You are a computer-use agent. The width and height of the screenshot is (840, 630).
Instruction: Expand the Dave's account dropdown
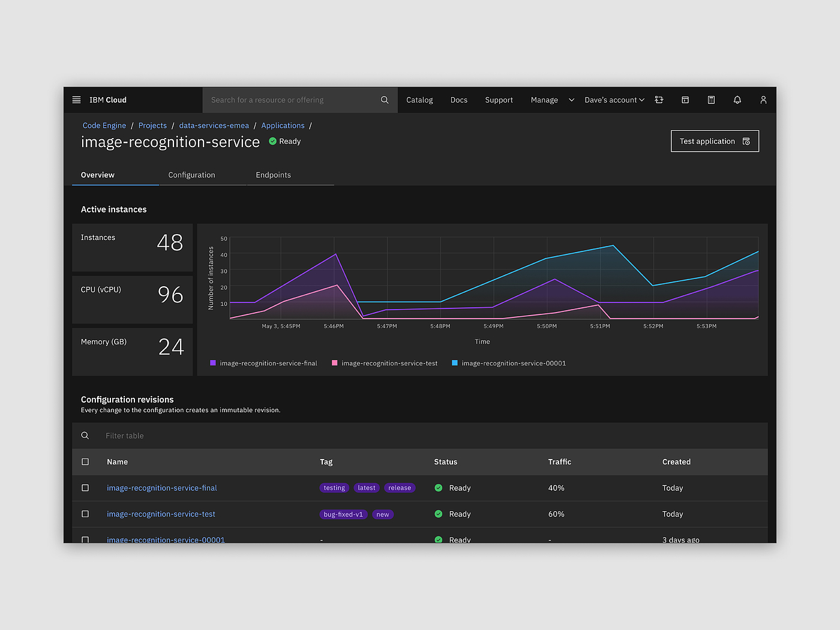pyautogui.click(x=614, y=100)
